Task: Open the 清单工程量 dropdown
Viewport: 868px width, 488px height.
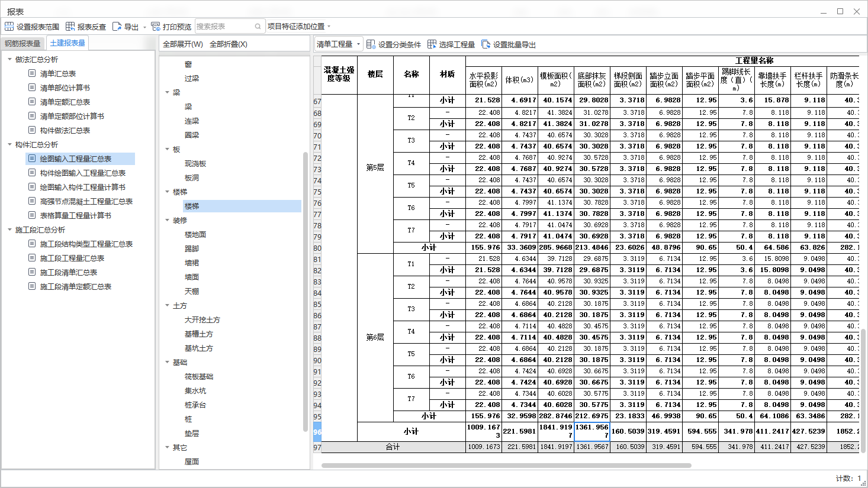Action: [x=339, y=44]
